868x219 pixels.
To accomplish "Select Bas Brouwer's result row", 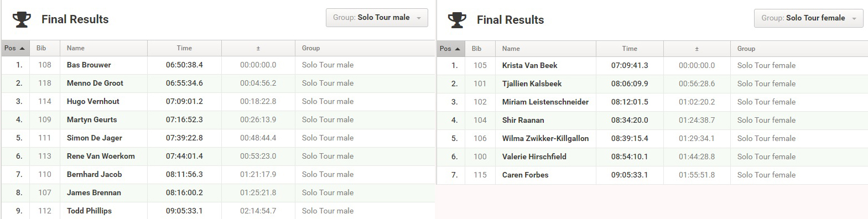I will 218,65.
